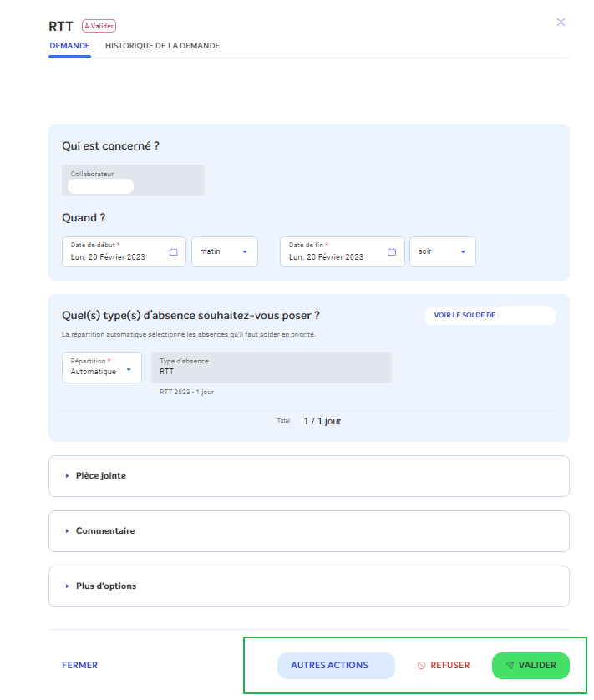Image resolution: width=594 pixels, height=700 pixels.
Task: Click the Fermer link
Action: (x=79, y=666)
